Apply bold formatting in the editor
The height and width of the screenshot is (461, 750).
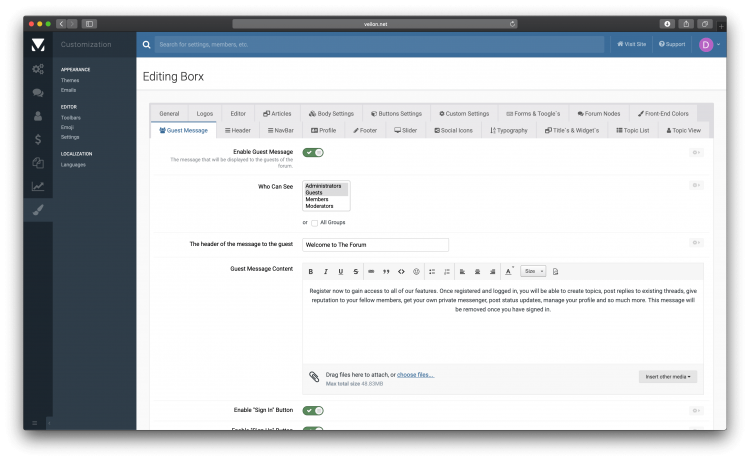[311, 272]
